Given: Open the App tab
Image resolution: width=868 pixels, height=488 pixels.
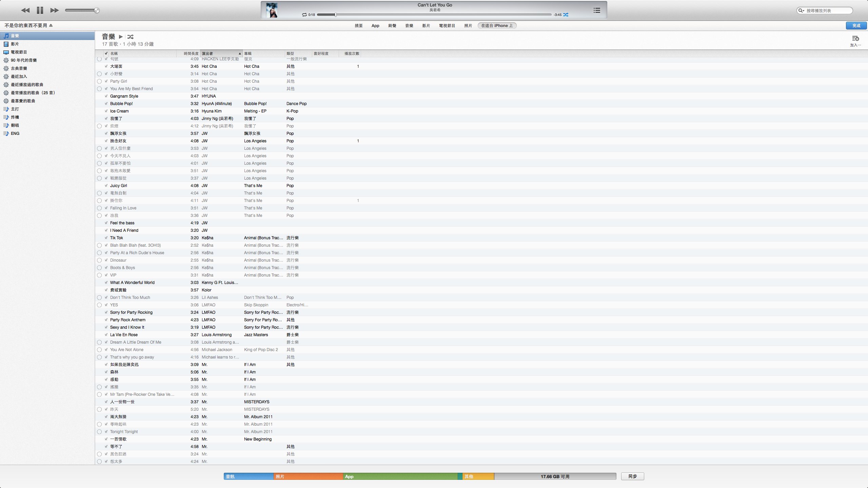Looking at the screenshot, I should pyautogui.click(x=375, y=26).
